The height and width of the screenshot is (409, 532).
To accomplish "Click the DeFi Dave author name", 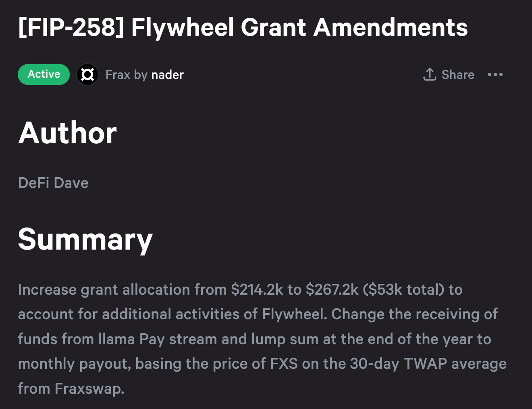I will (x=53, y=183).
